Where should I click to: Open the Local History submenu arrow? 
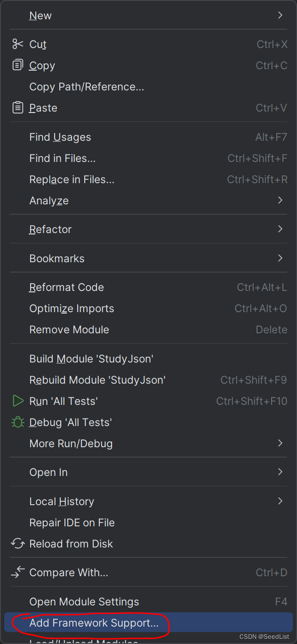click(281, 501)
